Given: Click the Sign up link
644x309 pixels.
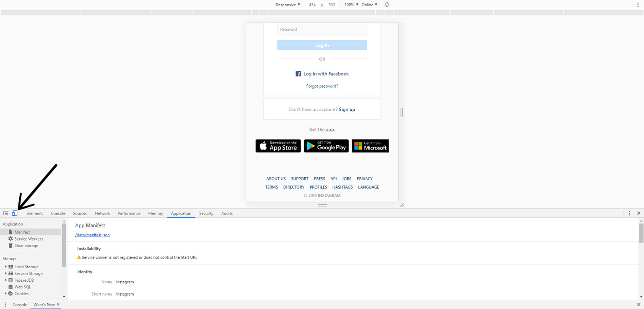Looking at the screenshot, I should [347, 110].
